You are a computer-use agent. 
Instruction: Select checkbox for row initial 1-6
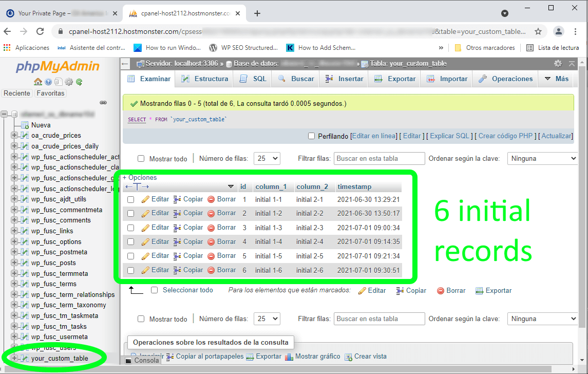[x=130, y=270]
